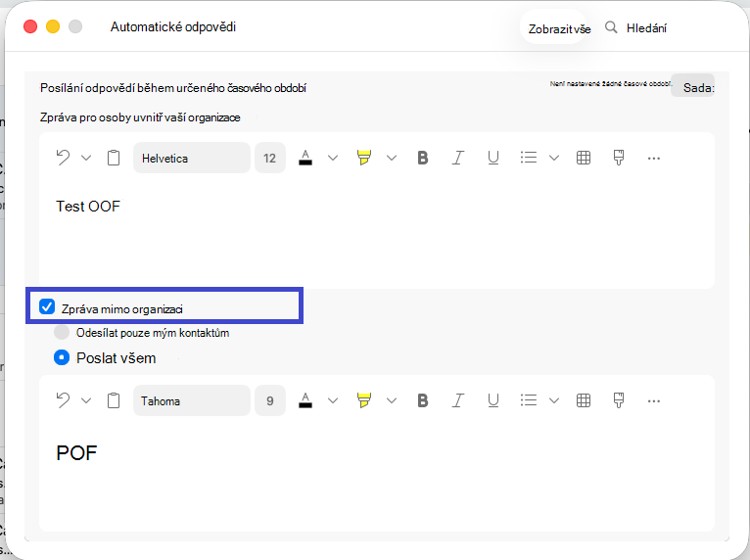Viewport: 750px width, 560px height.
Task: Toggle bold in Helvetica toolbar
Action: coord(422,158)
